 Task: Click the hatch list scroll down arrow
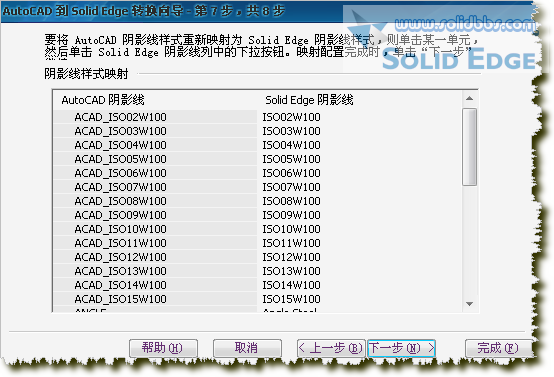click(470, 304)
